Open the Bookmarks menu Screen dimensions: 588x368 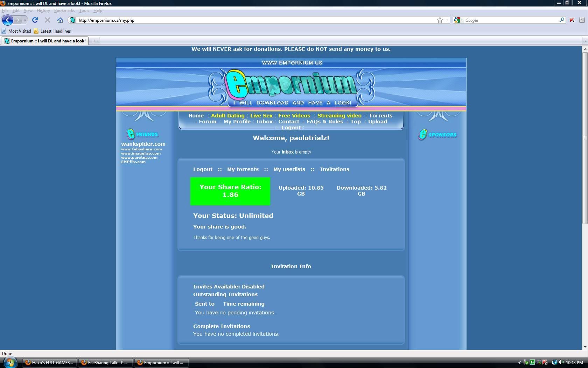pyautogui.click(x=64, y=11)
